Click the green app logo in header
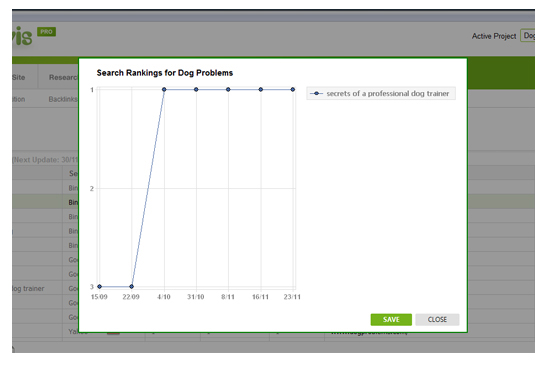Image resolution: width=548 pixels, height=367 pixels. click(x=22, y=36)
